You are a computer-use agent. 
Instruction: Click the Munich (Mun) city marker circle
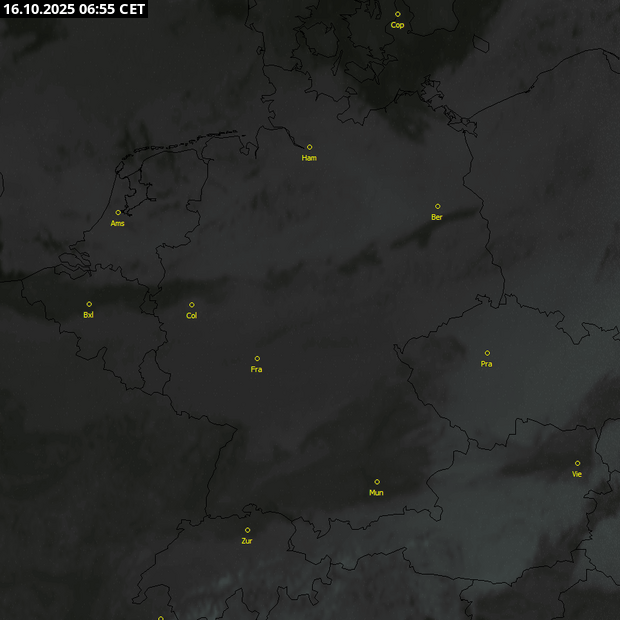point(377,482)
